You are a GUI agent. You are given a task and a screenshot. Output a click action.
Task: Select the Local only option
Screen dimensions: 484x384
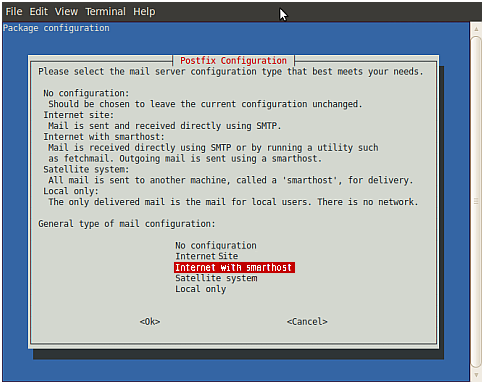(x=201, y=289)
